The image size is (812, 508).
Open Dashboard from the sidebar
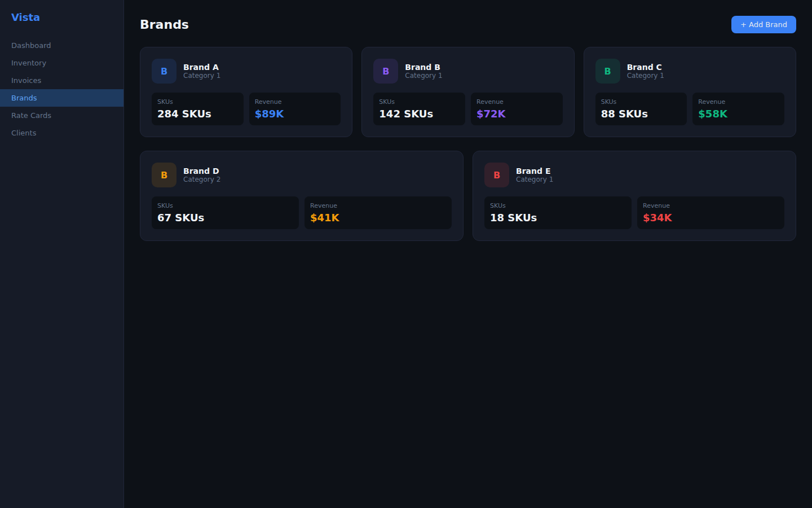pyautogui.click(x=31, y=45)
